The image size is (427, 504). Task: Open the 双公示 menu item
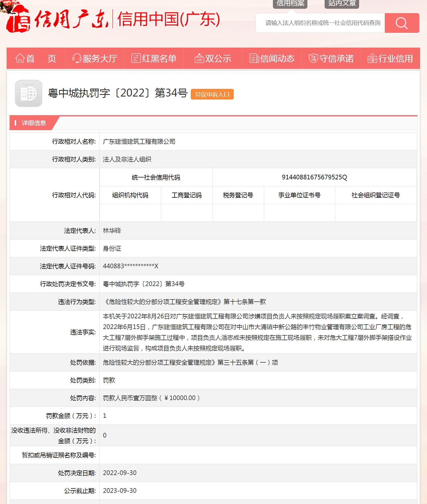pos(213,58)
